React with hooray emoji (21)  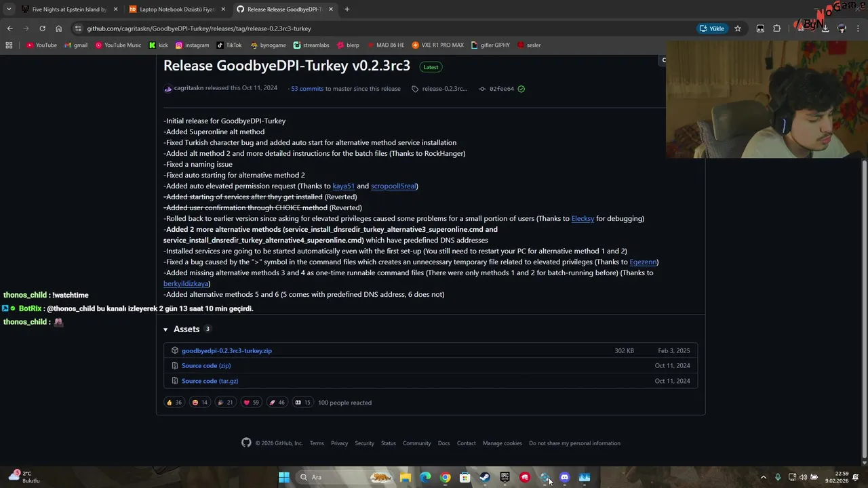224,403
